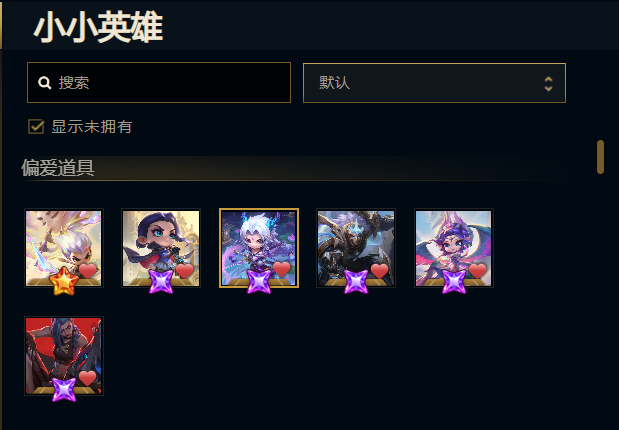Click the golden vertical scrollbar handle
Viewport: 619px width, 430px height.
coord(600,157)
